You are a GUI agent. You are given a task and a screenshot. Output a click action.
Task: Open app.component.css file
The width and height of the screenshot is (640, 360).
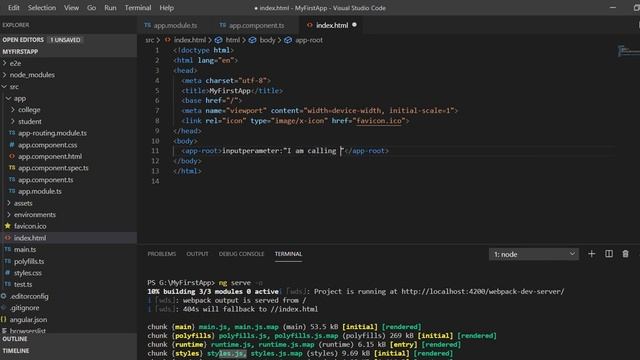pyautogui.click(x=47, y=145)
